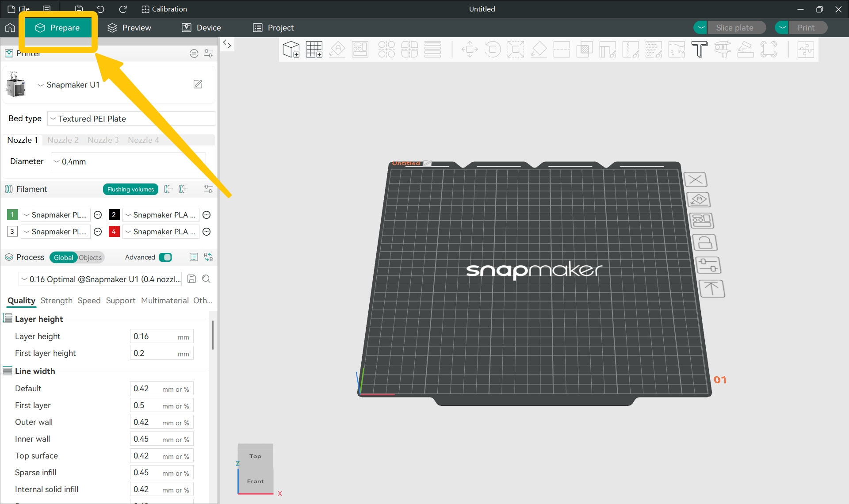Select the Color painting tool
Screen dimensions: 849x504
click(677, 50)
